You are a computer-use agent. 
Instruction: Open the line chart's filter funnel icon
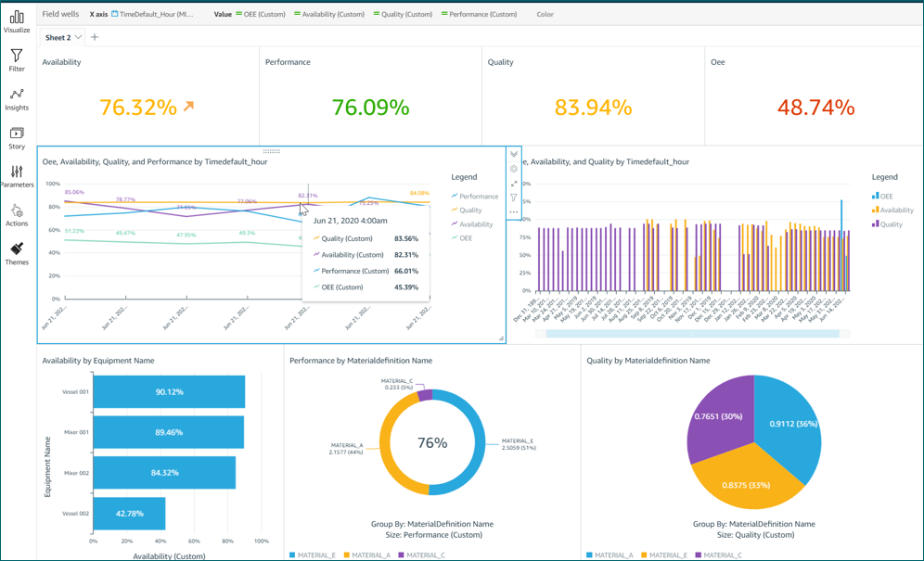(x=514, y=198)
